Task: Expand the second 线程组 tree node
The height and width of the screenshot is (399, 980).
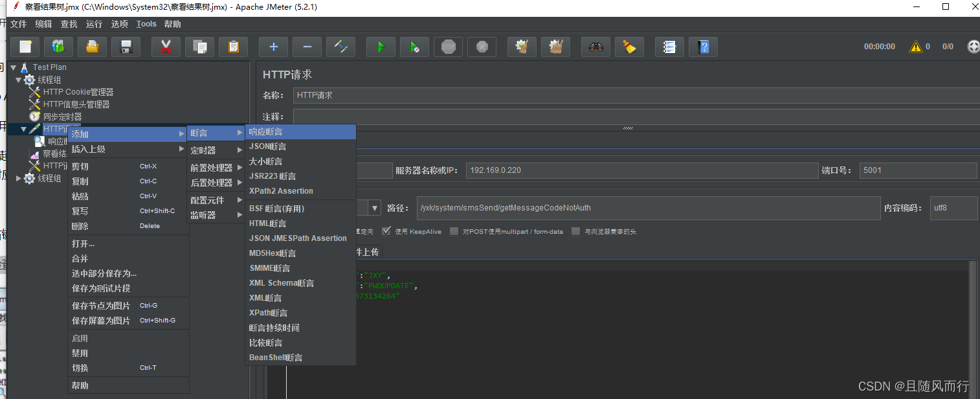Action: tap(18, 178)
